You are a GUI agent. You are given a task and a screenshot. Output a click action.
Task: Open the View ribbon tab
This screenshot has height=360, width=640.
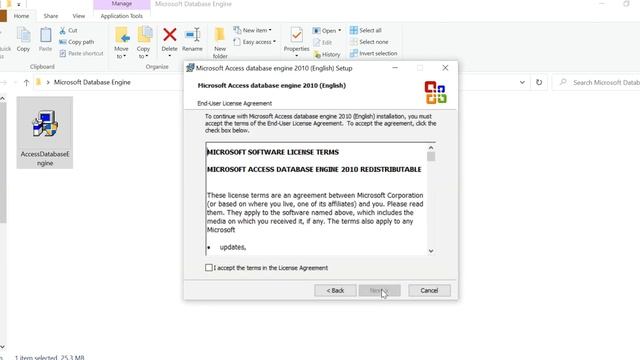pyautogui.click(x=79, y=16)
